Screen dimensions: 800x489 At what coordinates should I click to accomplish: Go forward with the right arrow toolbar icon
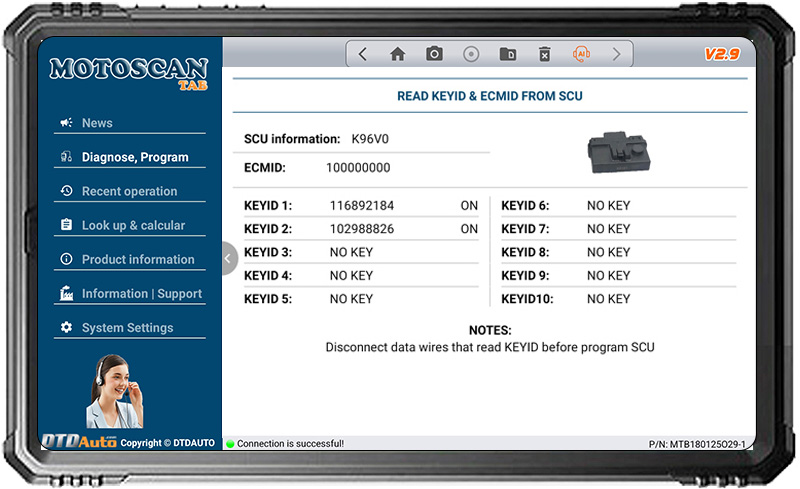pyautogui.click(x=616, y=54)
